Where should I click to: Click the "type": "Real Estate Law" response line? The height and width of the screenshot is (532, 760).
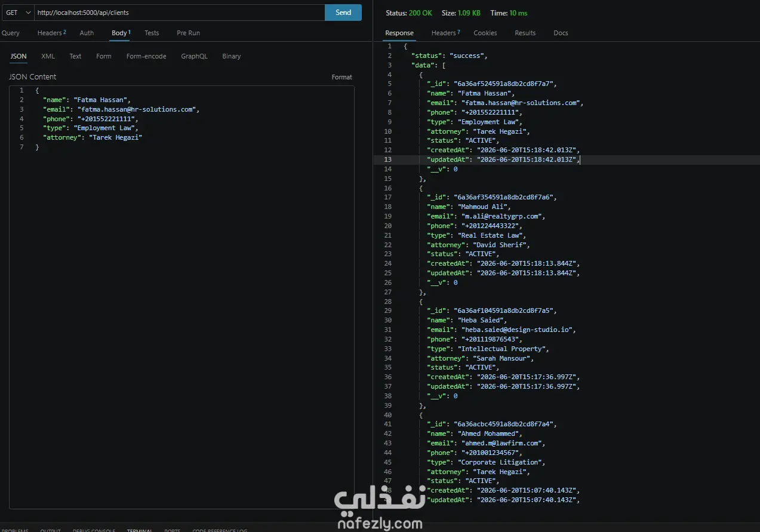[476, 235]
